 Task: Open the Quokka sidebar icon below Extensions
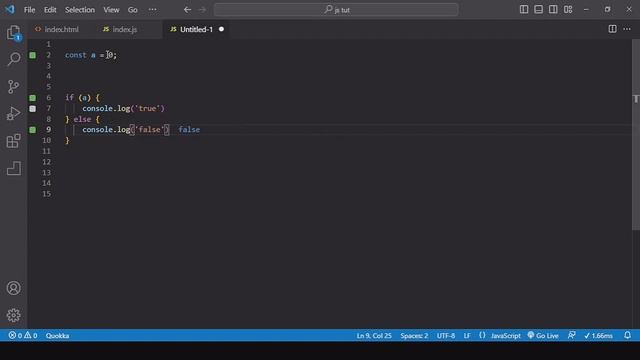point(13,168)
